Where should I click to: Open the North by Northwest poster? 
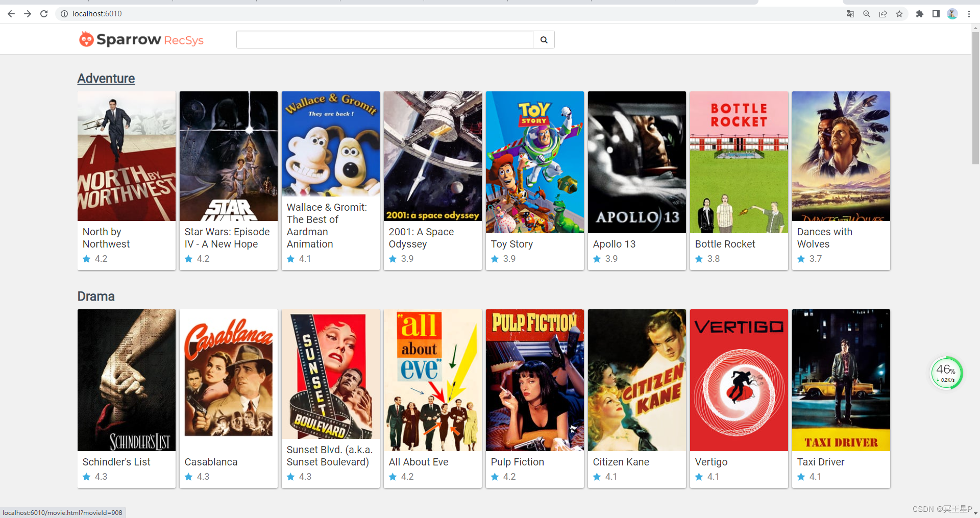[127, 156]
